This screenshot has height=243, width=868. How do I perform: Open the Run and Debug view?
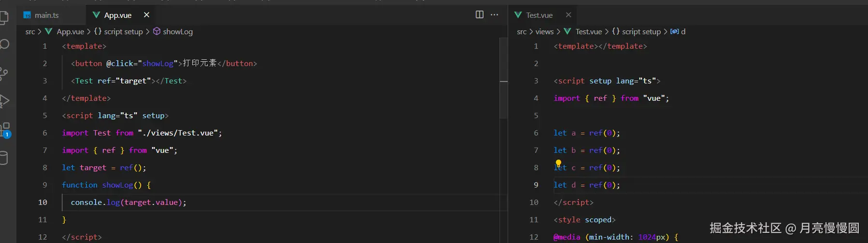tap(4, 101)
